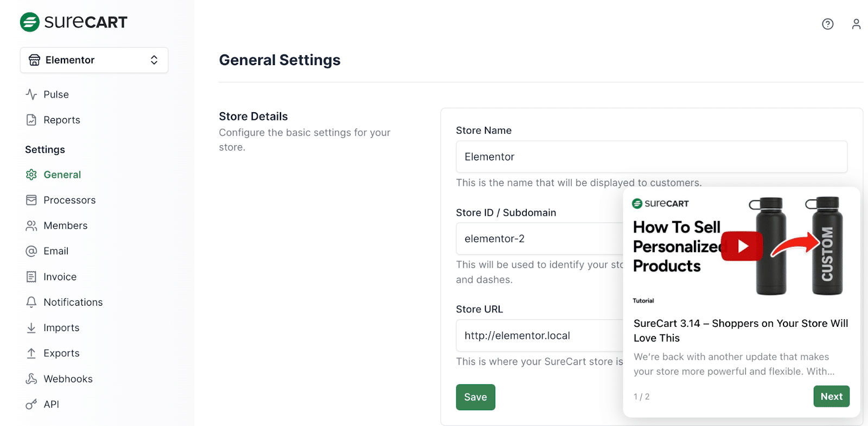
Task: Click the Settings section heading
Action: 45,150
